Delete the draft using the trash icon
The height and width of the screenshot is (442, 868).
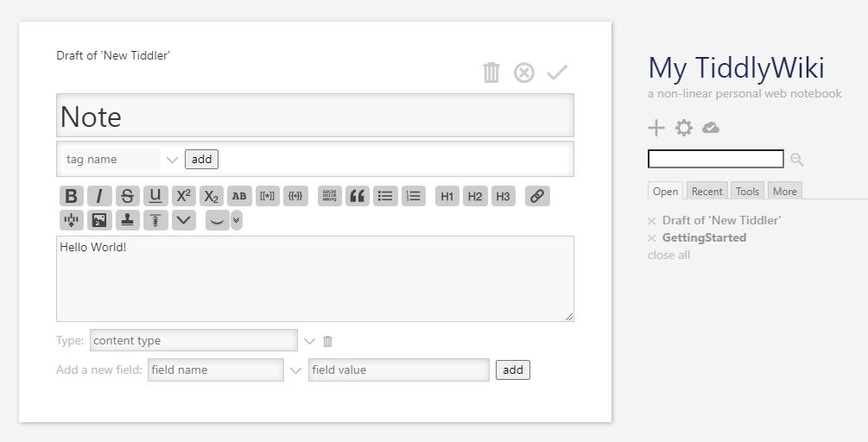point(491,73)
